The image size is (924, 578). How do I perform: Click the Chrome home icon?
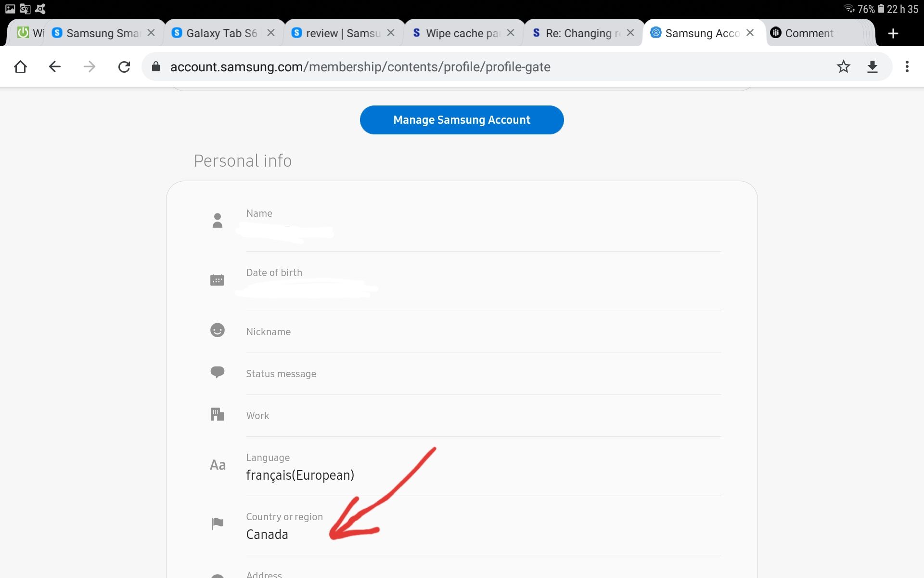click(x=20, y=66)
